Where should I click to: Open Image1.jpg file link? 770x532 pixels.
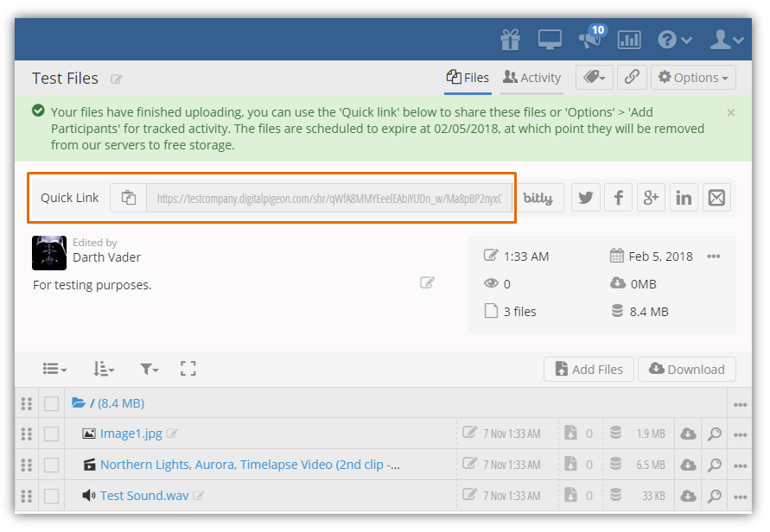(131, 434)
